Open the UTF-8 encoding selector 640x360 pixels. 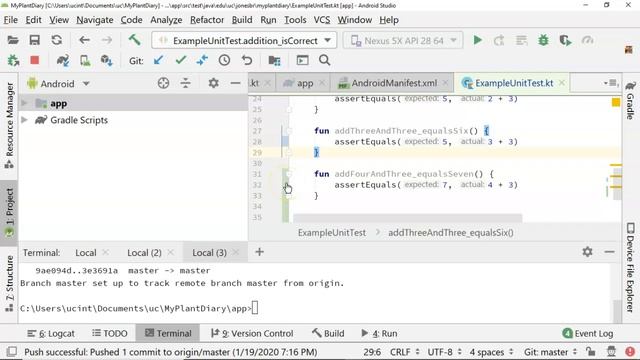444,352
